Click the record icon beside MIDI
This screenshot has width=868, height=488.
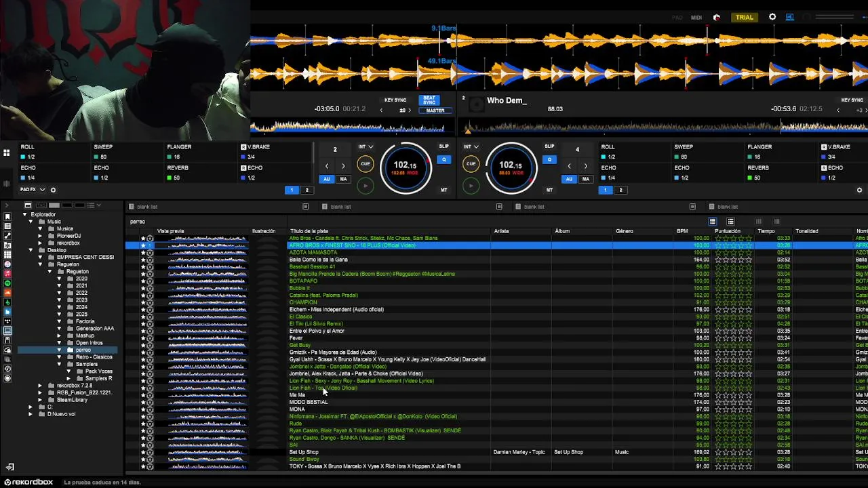coord(717,17)
